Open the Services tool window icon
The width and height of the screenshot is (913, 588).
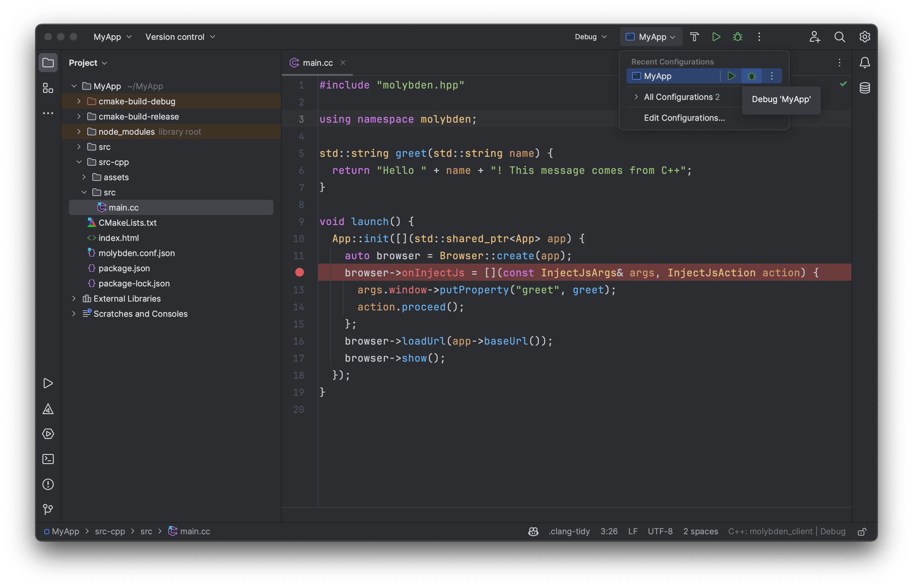pos(48,434)
